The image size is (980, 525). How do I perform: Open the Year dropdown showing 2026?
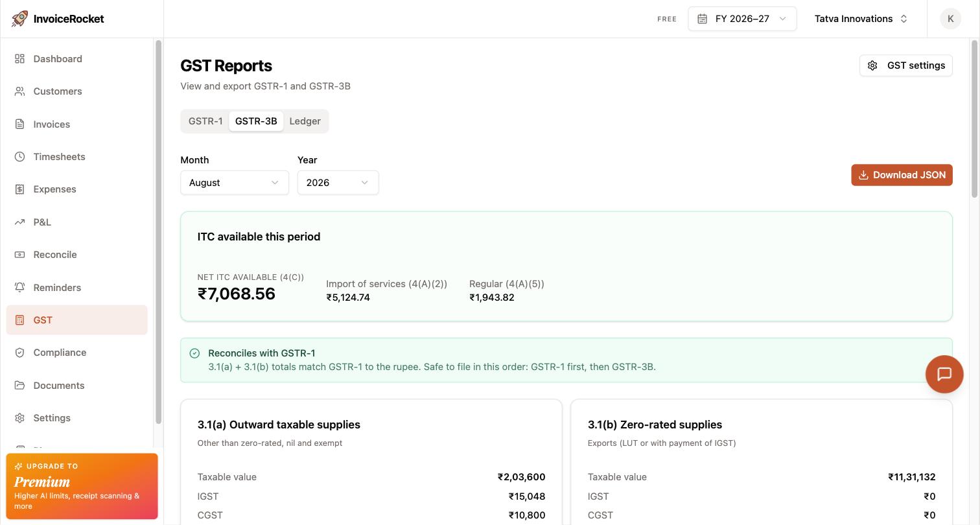coord(338,183)
